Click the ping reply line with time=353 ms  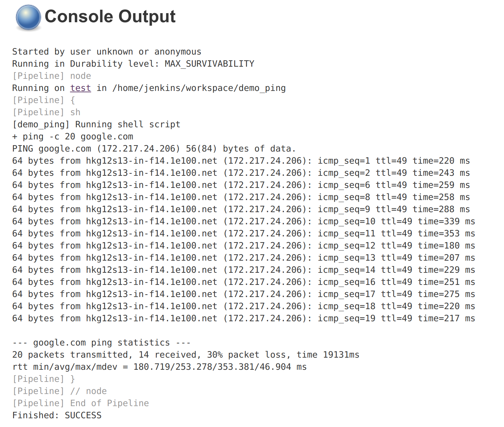244,234
